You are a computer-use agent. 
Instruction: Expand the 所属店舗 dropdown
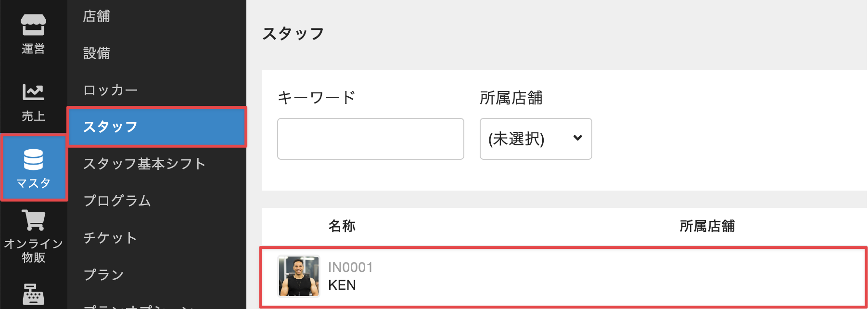tap(536, 139)
